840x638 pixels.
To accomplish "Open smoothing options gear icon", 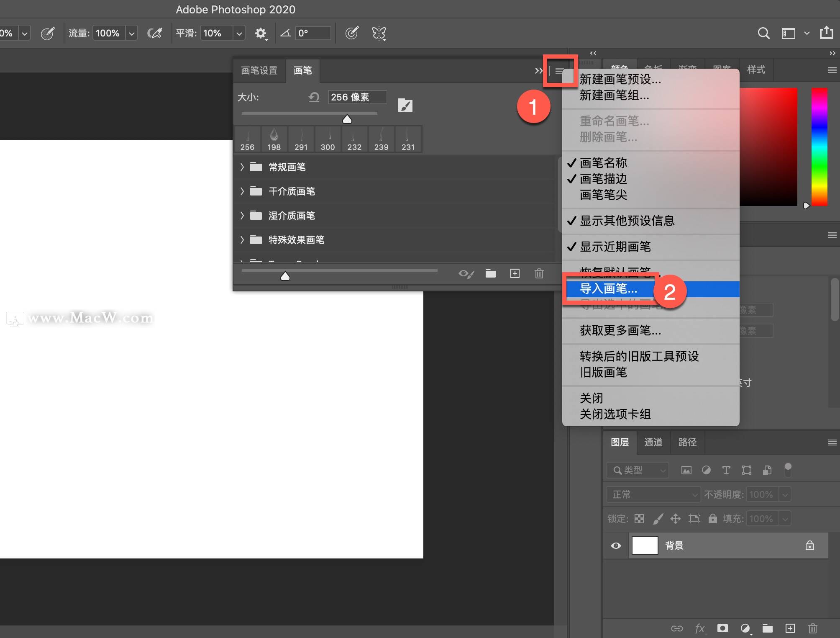I will [x=261, y=33].
